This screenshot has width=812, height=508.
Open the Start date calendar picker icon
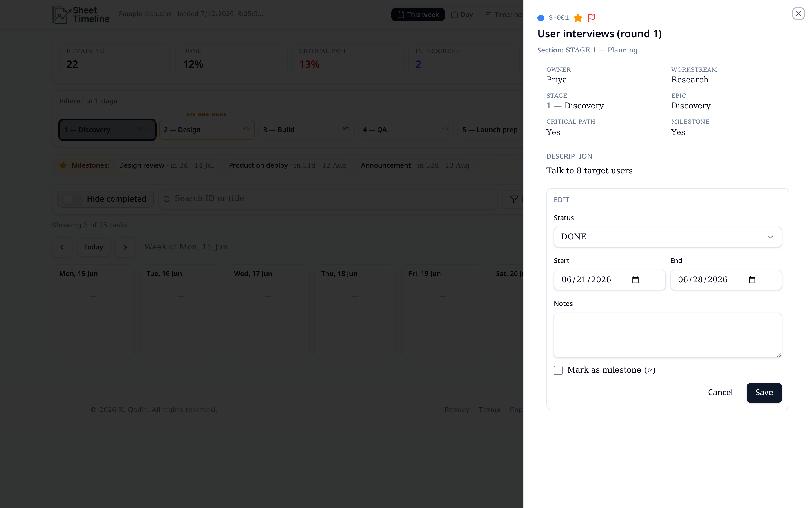(x=635, y=279)
